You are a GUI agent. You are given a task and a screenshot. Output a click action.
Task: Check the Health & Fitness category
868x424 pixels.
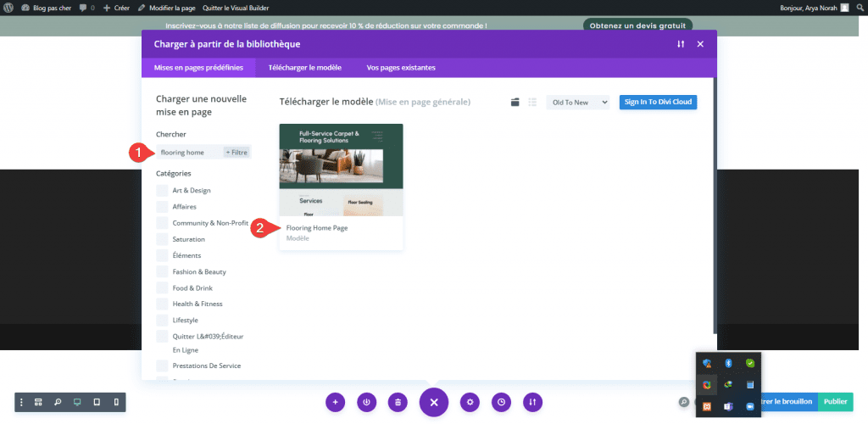click(x=162, y=304)
